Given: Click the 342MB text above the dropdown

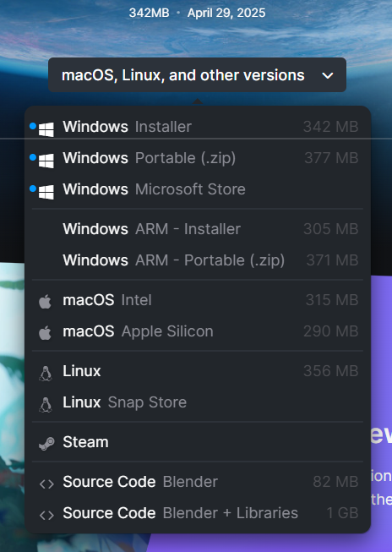Looking at the screenshot, I should 149,13.
